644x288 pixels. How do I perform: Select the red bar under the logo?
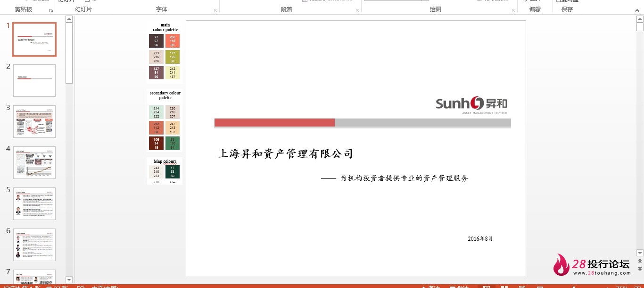pos(274,123)
